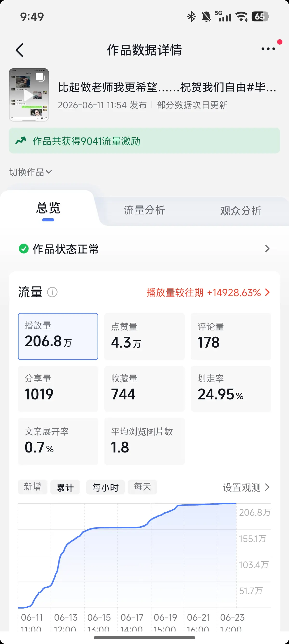
Task: Tap the multi-image icon on thumbnail
Action: click(x=40, y=77)
